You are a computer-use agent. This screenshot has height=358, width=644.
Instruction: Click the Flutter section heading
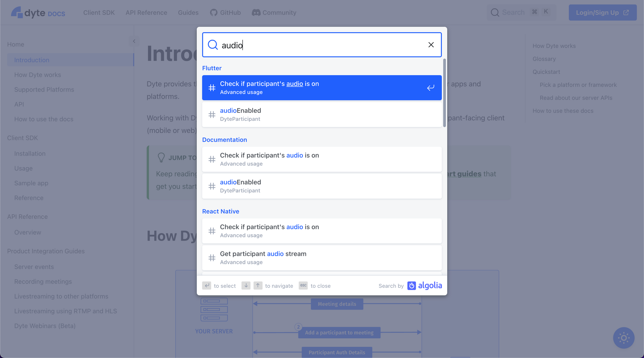pyautogui.click(x=212, y=68)
